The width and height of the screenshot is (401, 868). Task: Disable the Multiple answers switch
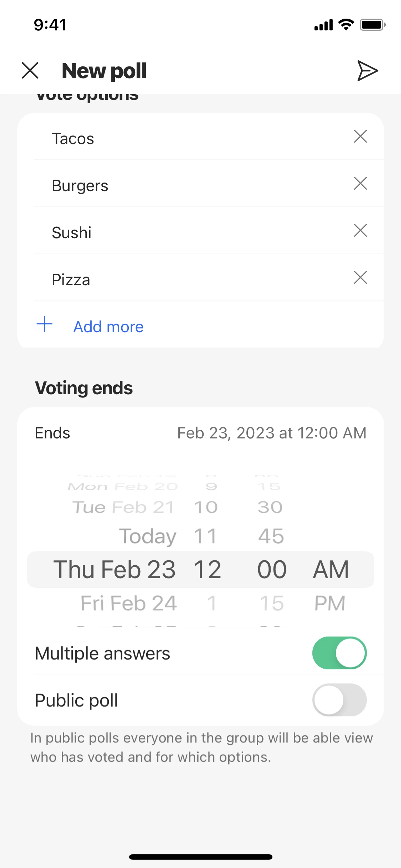(x=339, y=653)
